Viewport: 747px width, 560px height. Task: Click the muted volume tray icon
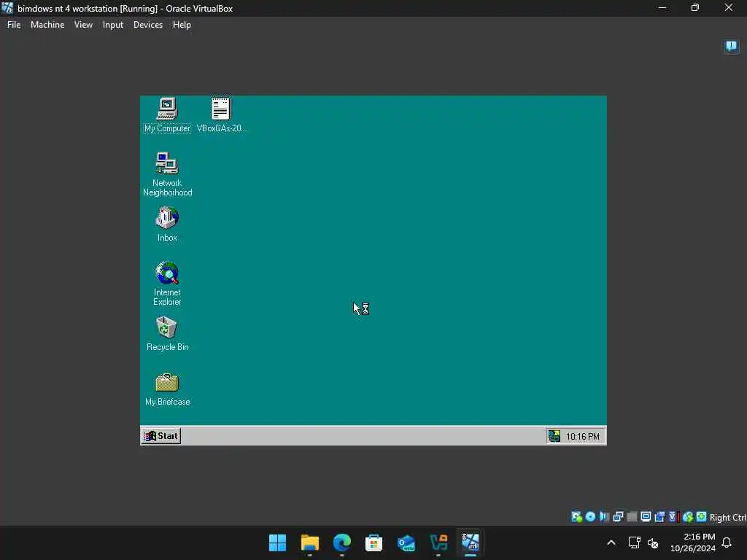(653, 542)
